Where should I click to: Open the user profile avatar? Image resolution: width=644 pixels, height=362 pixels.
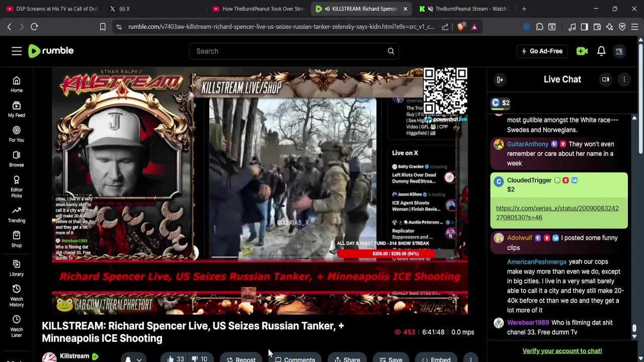point(619,51)
